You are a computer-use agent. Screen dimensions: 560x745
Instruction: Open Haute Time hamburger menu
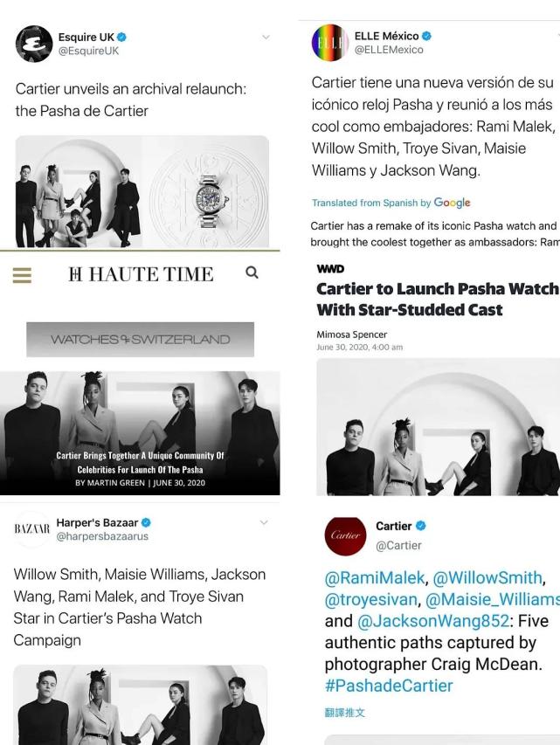(x=22, y=275)
